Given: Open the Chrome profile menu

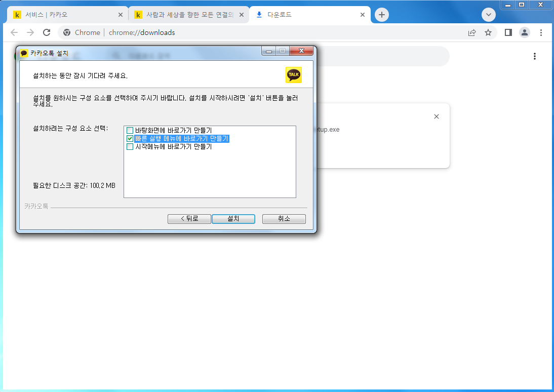Looking at the screenshot, I should pyautogui.click(x=524, y=32).
